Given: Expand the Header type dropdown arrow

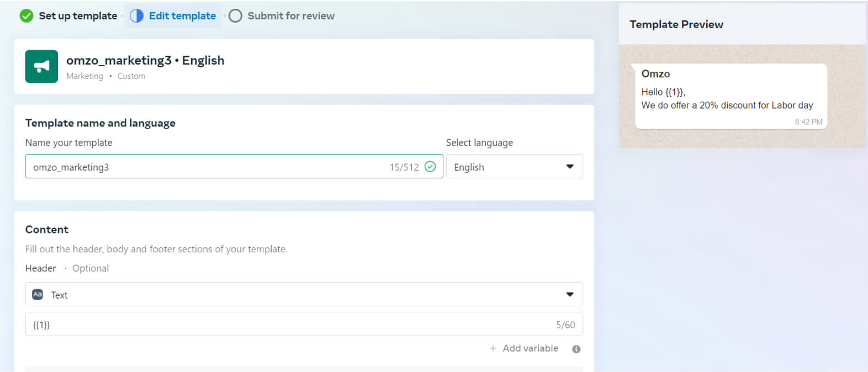Looking at the screenshot, I should click(570, 295).
